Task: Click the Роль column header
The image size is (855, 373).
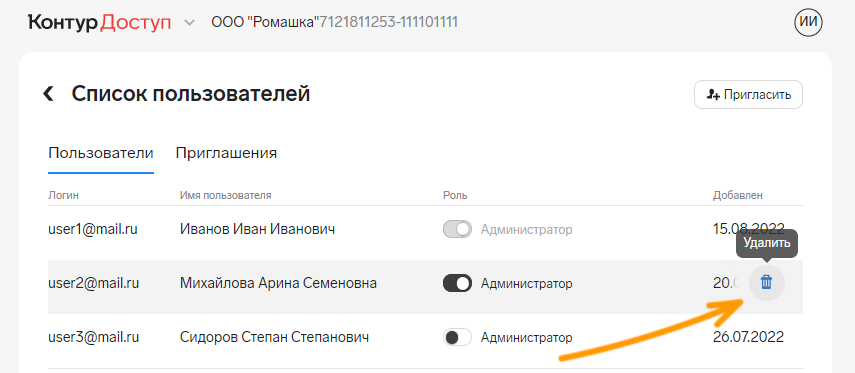Action: [455, 195]
